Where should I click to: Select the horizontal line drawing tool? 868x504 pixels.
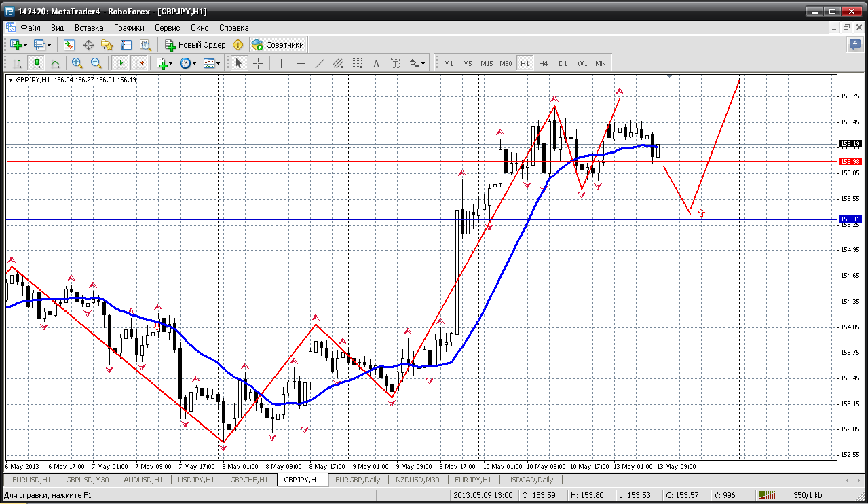(301, 63)
